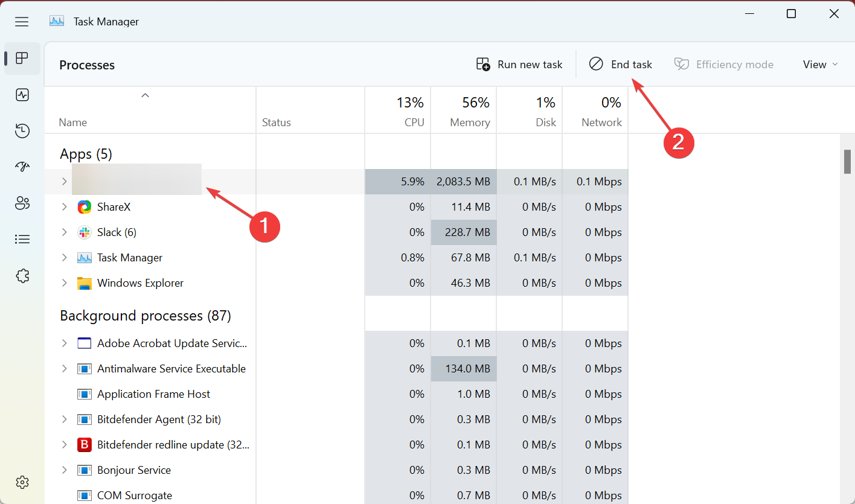Viewport: 855px width, 504px height.
Task: Select the Details list icon in sidebar
Action: coord(22,240)
